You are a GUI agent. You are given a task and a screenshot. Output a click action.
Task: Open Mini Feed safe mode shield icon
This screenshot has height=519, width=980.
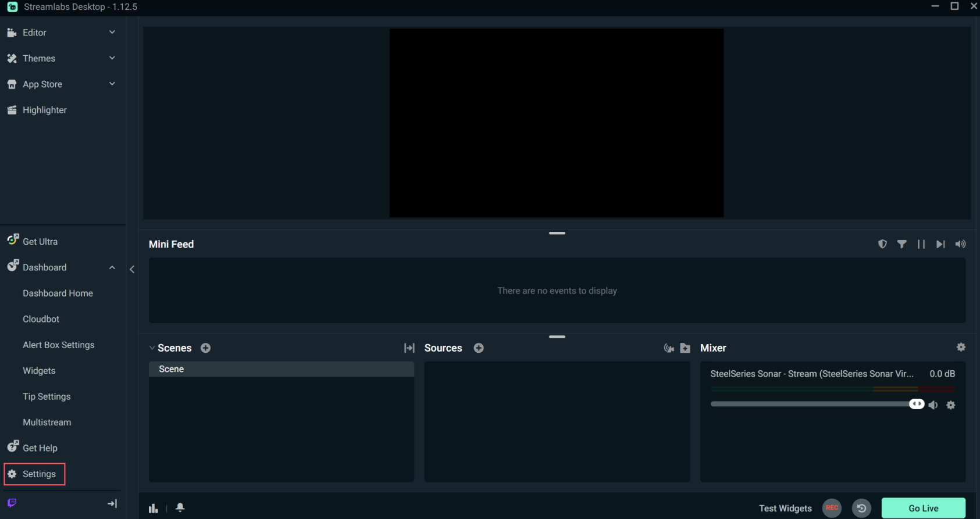tap(882, 244)
